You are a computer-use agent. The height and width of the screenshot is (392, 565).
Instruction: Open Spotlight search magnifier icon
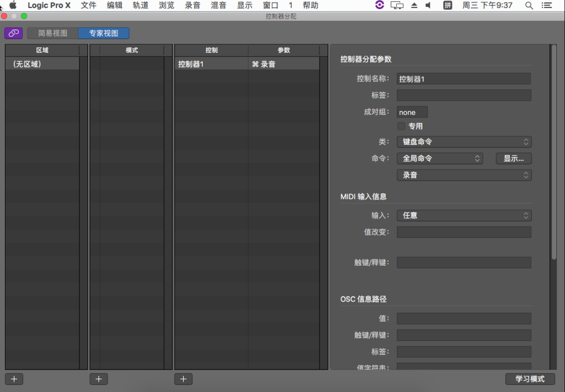point(529,6)
